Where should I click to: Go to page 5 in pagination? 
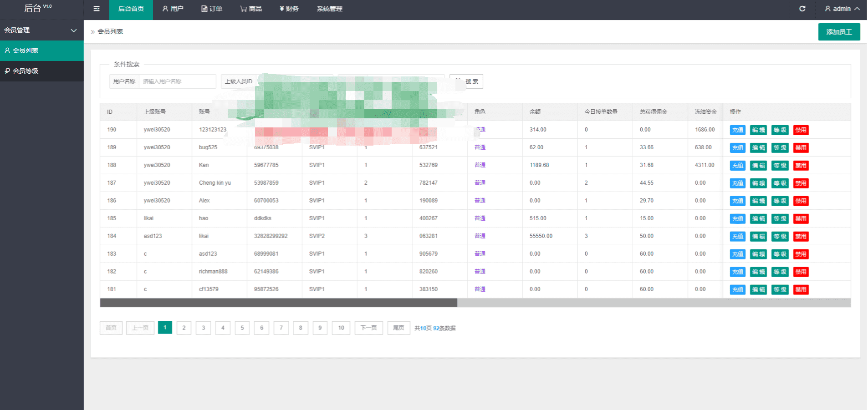(242, 328)
